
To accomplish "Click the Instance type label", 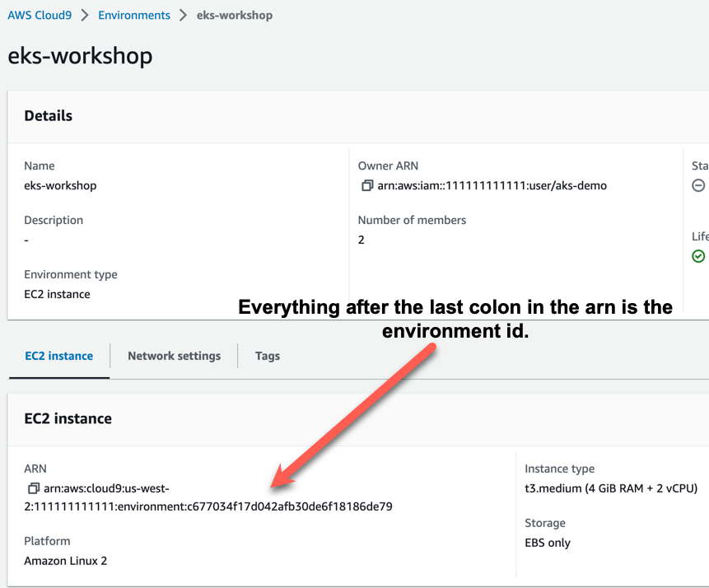I will pos(559,469).
